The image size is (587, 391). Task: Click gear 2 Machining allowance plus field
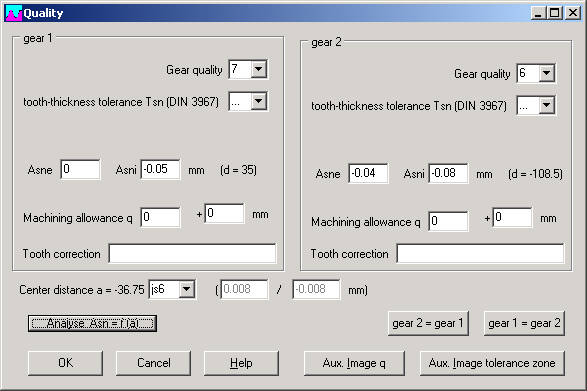coord(513,218)
